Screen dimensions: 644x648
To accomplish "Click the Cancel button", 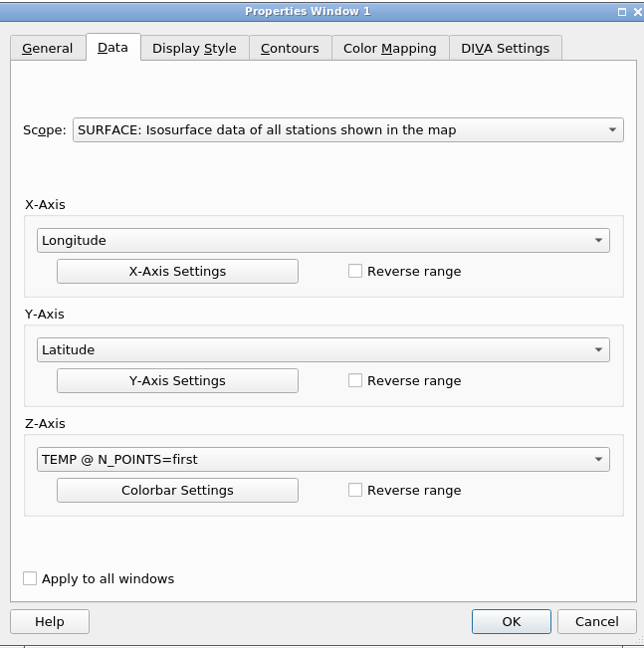I will [x=597, y=621].
